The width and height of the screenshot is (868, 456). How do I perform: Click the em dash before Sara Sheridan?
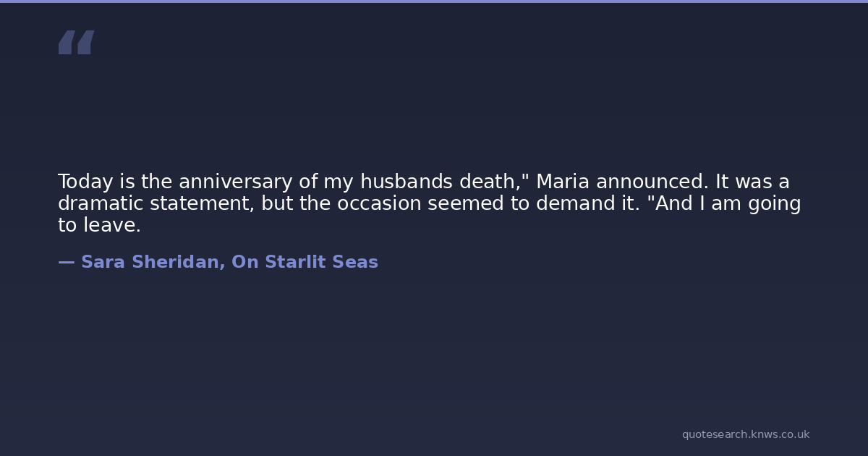coord(66,262)
